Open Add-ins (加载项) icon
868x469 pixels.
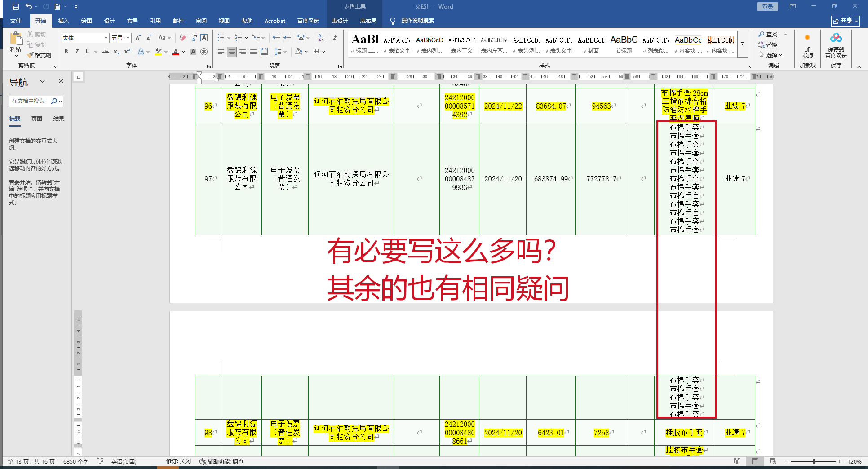807,38
